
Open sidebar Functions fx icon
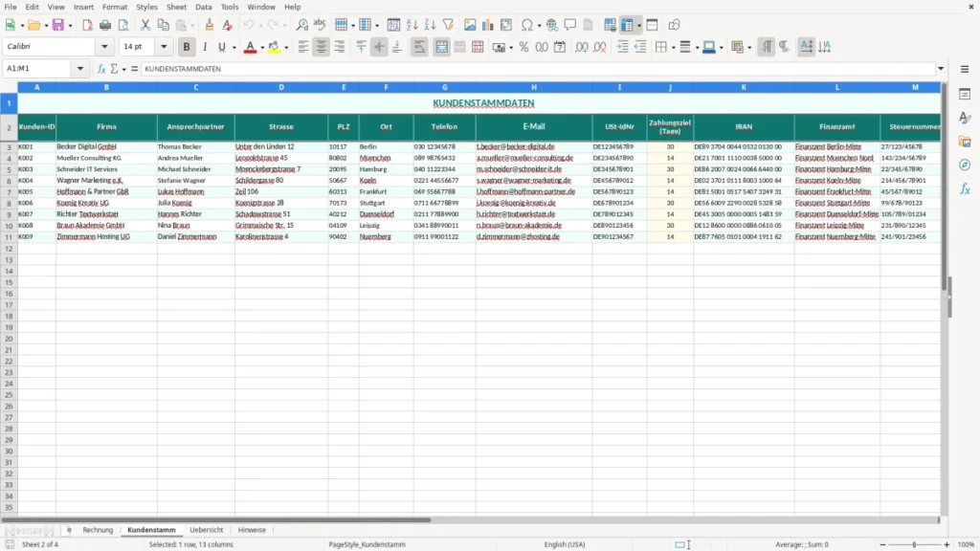click(x=965, y=188)
